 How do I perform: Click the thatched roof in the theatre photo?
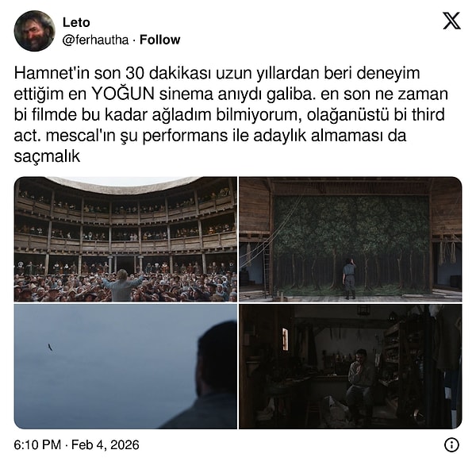pyautogui.click(x=125, y=185)
